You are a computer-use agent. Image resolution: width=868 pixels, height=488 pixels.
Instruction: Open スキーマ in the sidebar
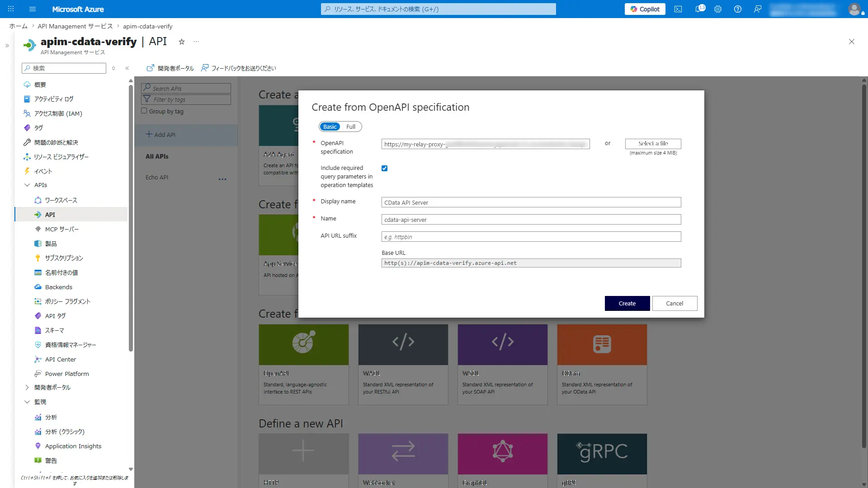[54, 330]
